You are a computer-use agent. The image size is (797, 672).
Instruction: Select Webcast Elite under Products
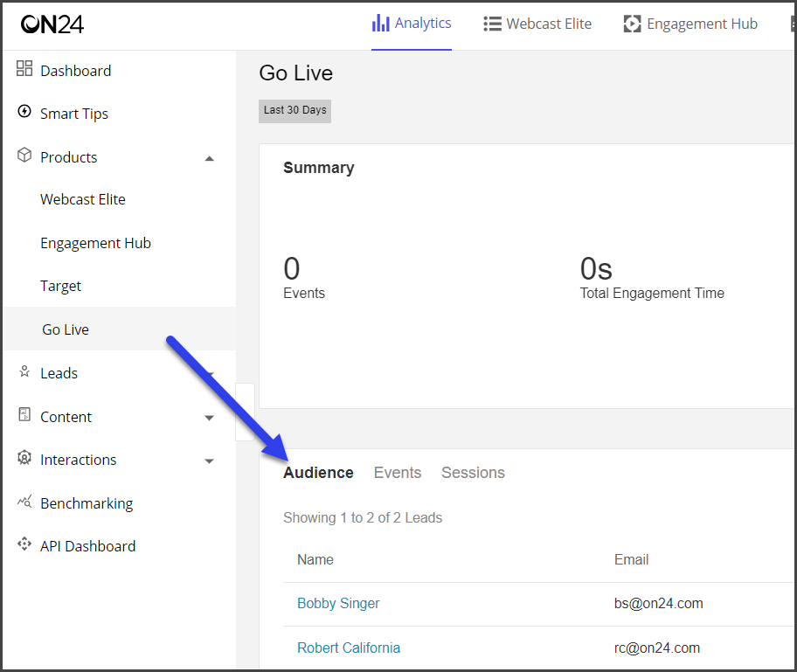coord(83,199)
